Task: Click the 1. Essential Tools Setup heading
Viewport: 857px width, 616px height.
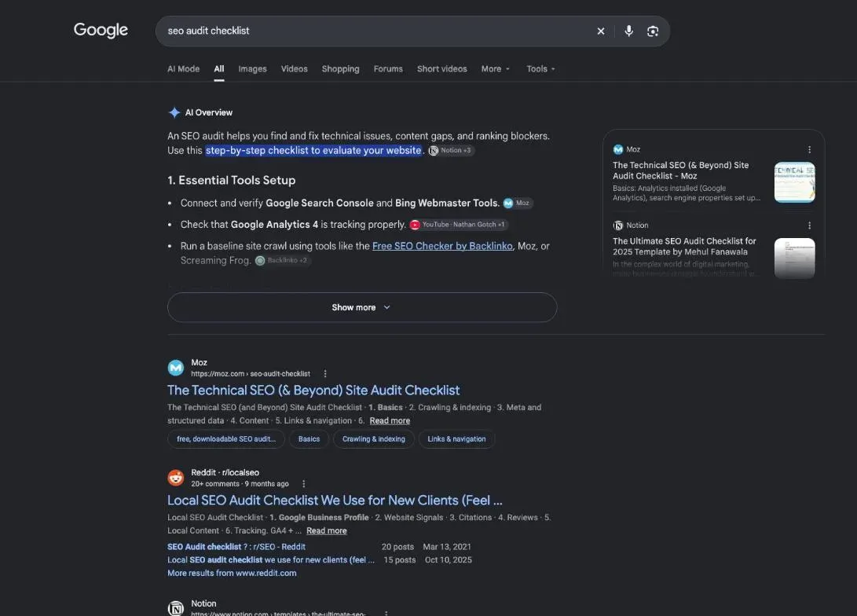Action: tap(231, 181)
